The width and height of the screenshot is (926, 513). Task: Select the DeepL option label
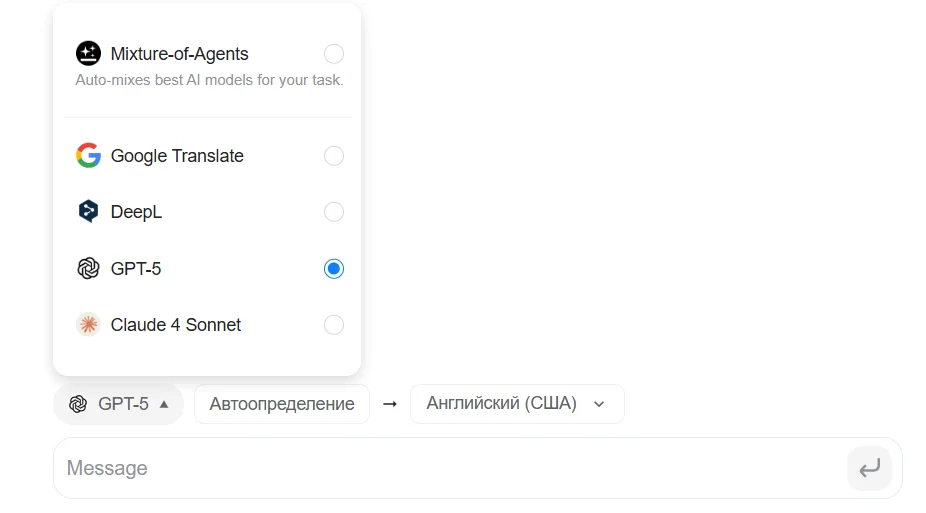tap(136, 212)
